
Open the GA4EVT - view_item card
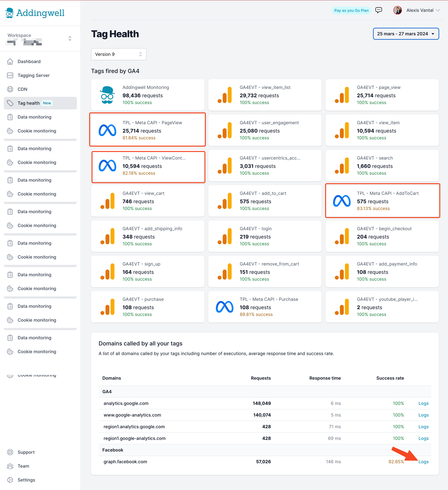[x=382, y=130]
